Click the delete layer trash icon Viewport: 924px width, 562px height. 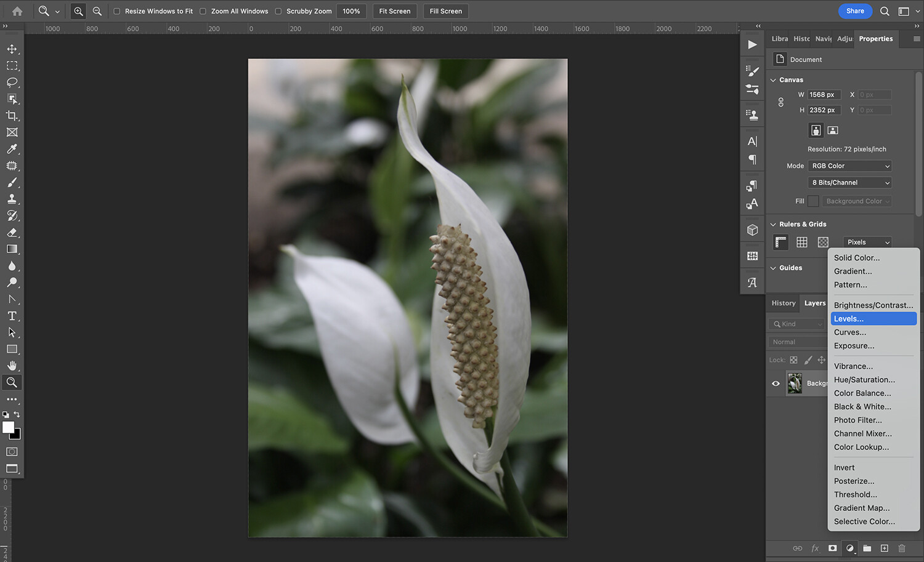point(901,548)
